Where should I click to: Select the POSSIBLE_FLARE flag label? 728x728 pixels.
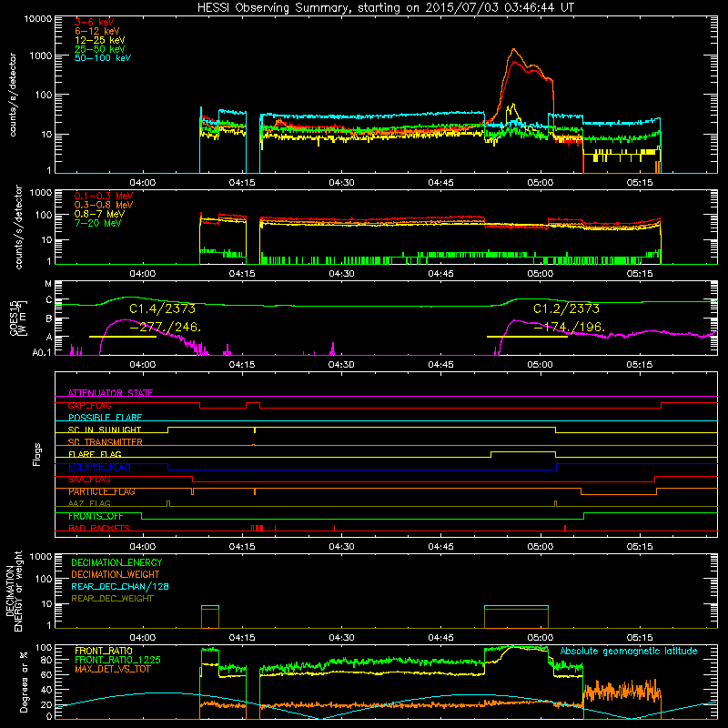[105, 418]
